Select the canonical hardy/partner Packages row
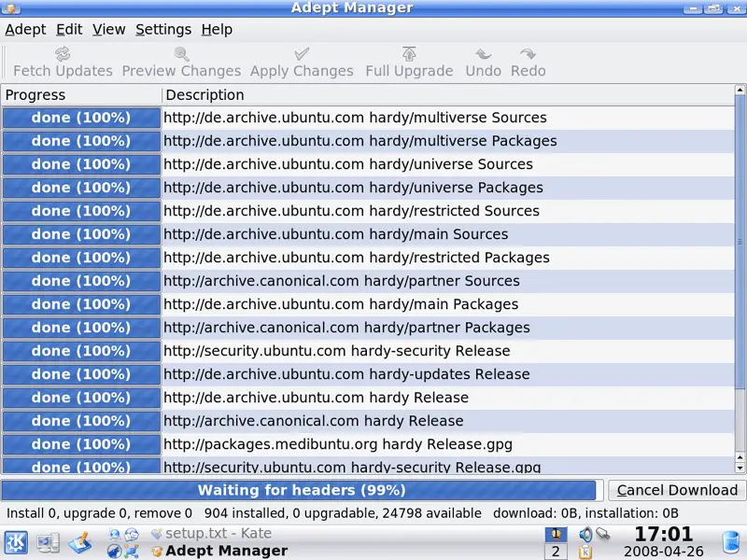This screenshot has height=560, width=747. [368, 328]
